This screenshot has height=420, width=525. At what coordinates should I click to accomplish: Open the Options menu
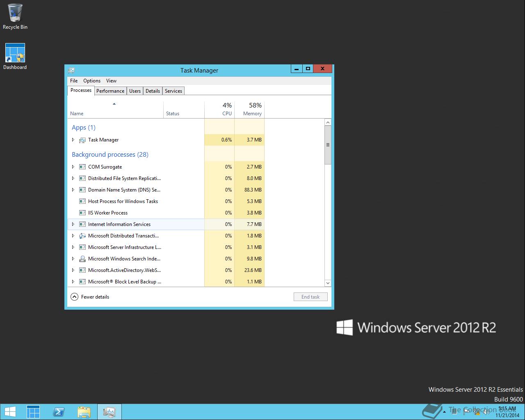coord(92,81)
